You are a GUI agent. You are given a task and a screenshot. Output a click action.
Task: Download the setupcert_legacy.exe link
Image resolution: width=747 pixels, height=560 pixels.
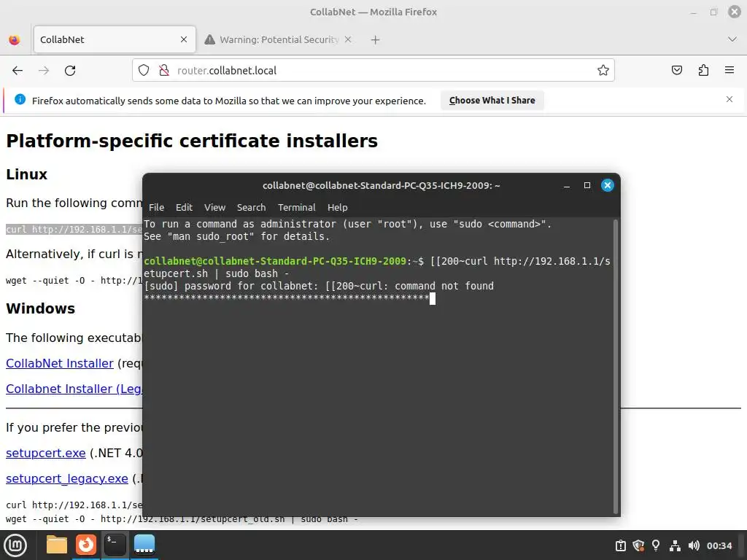67,478
